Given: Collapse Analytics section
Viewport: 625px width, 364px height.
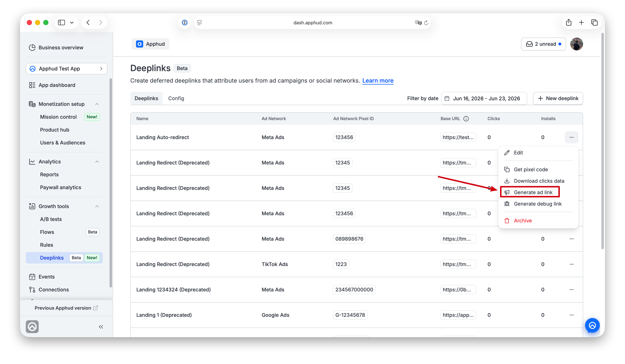Looking at the screenshot, I should 97,162.
